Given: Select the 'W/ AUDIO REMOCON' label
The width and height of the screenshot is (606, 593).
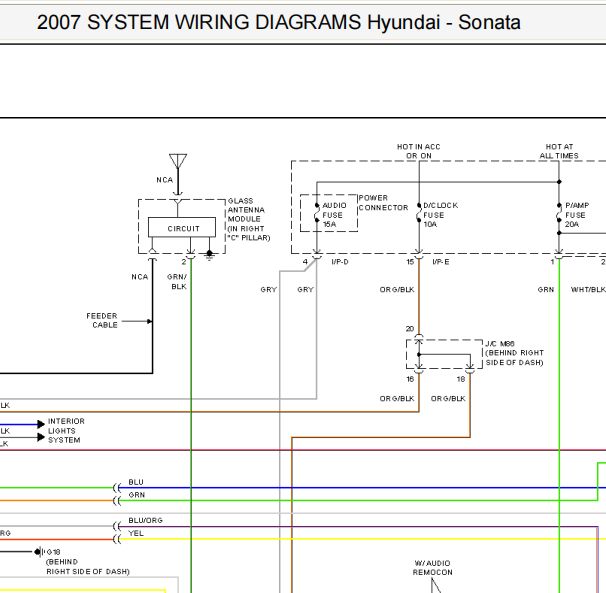Looking at the screenshot, I should (x=432, y=567).
